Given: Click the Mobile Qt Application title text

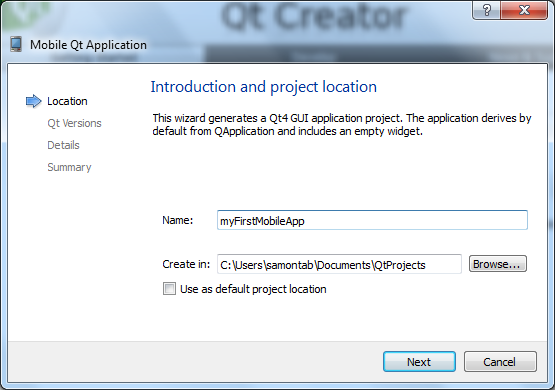Looking at the screenshot, I should click(88, 45).
